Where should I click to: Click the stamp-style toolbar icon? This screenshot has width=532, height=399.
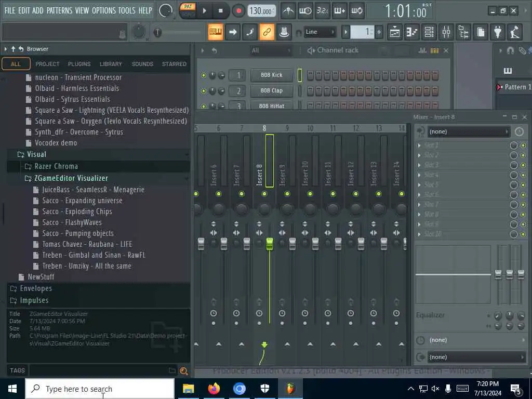[284, 32]
